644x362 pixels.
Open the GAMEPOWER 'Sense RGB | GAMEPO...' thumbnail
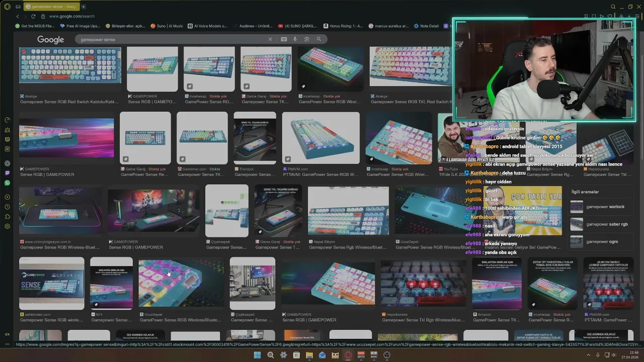click(x=152, y=69)
